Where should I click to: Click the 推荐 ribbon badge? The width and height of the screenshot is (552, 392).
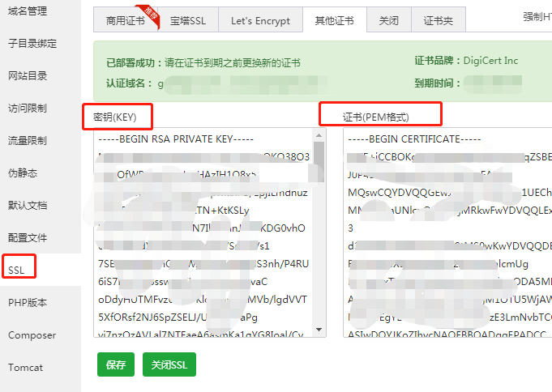pyautogui.click(x=149, y=16)
